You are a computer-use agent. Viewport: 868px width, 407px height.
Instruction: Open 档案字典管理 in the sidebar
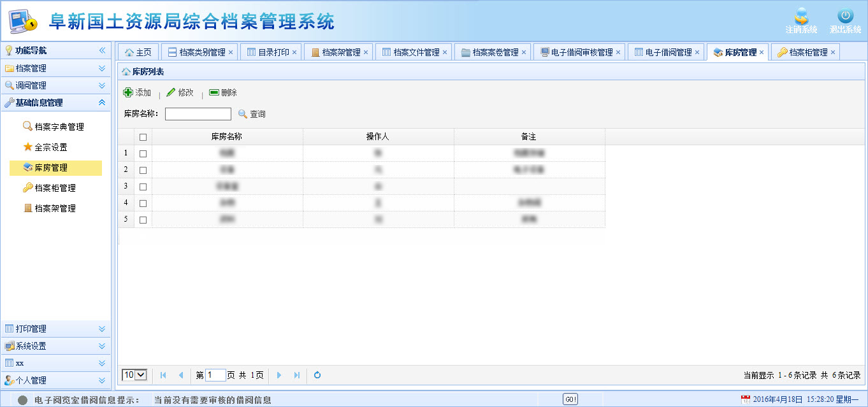pos(59,127)
